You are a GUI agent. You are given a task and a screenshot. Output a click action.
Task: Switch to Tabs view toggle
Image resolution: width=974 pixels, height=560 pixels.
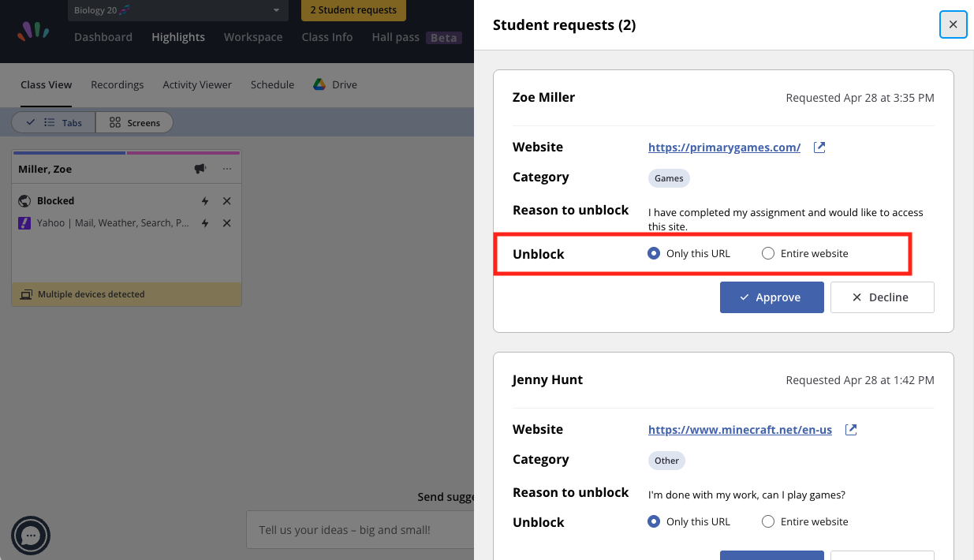54,122
